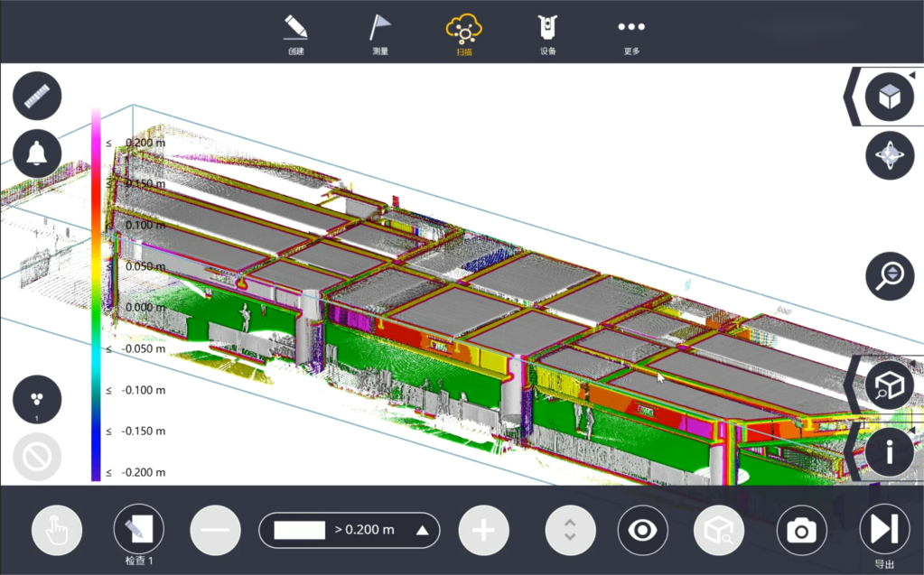Open the 更多 (More) menu
This screenshot has width=924, height=575.
[631, 36]
